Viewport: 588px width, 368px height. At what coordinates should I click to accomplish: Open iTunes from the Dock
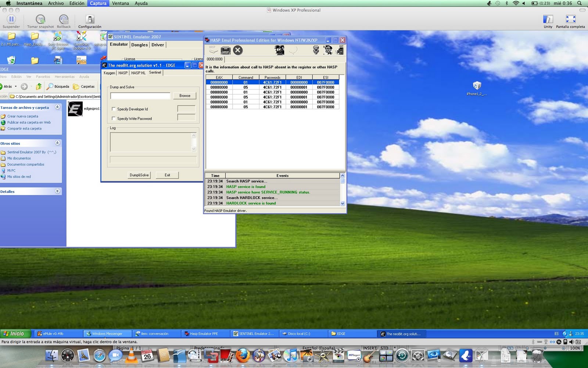[291, 355]
